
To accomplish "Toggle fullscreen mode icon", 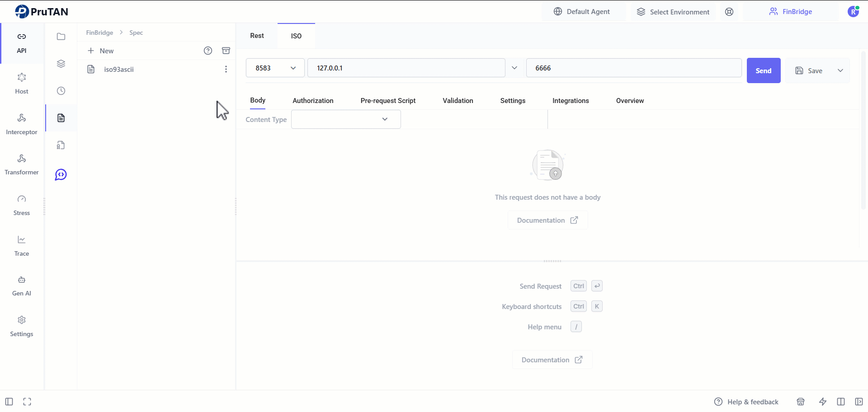I will tap(27, 402).
